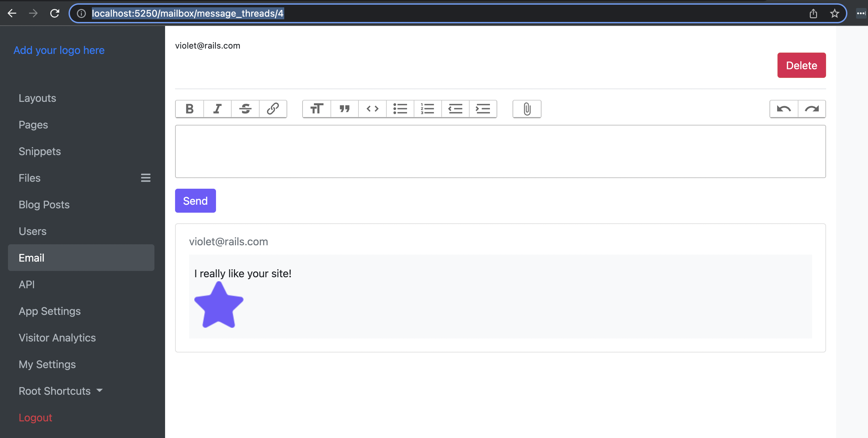
Task: Insert a block quote
Action: tap(344, 109)
